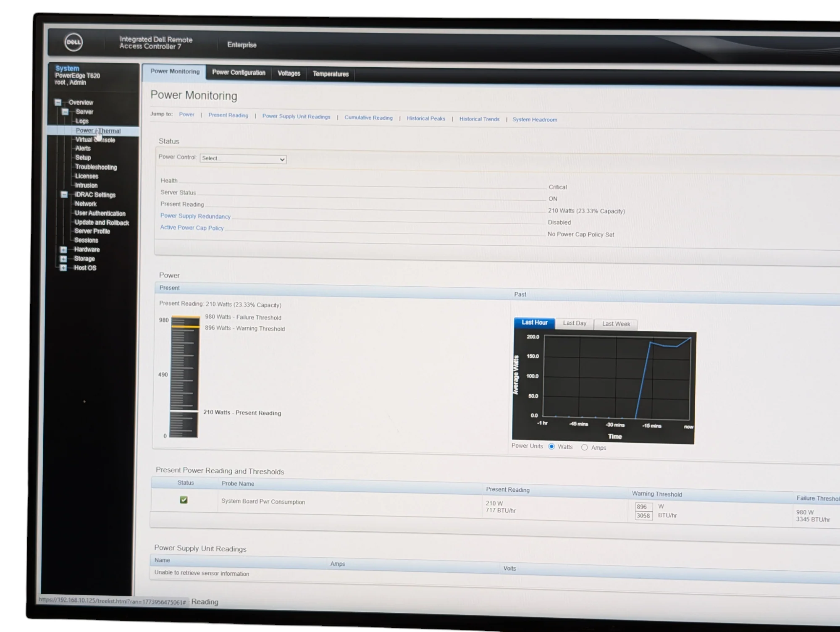Select the Watts power units radio button
Viewport: 840px width, 632px height.
click(551, 446)
